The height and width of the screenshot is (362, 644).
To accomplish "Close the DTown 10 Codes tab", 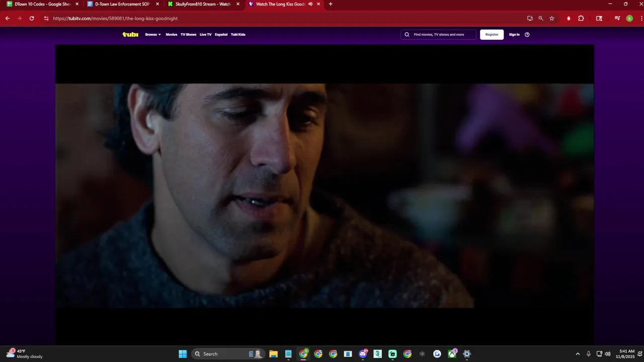I will point(77,4).
